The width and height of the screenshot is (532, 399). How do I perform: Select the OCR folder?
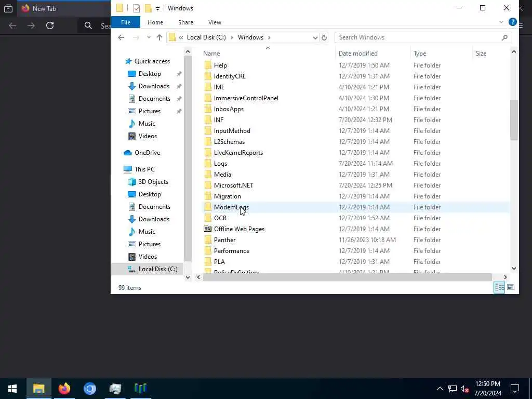coord(220,218)
